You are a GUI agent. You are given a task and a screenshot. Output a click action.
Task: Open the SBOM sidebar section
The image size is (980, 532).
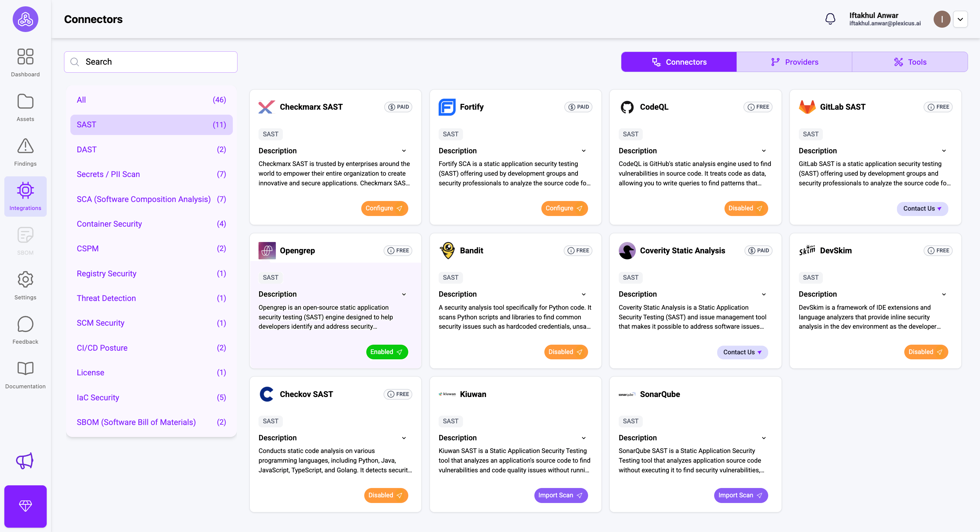tap(25, 240)
